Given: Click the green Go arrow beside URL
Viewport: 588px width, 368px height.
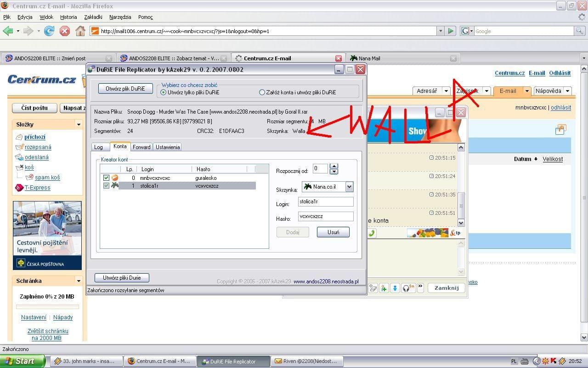Looking at the screenshot, I should (x=451, y=31).
